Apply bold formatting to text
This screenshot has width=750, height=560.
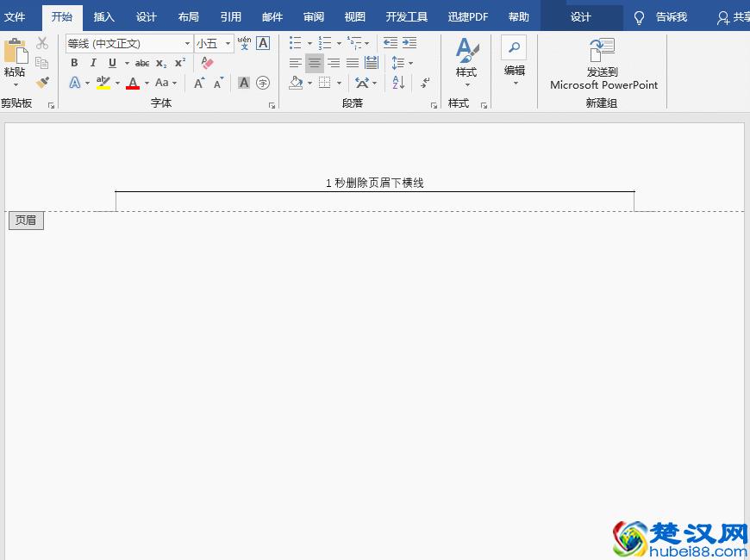click(74, 63)
